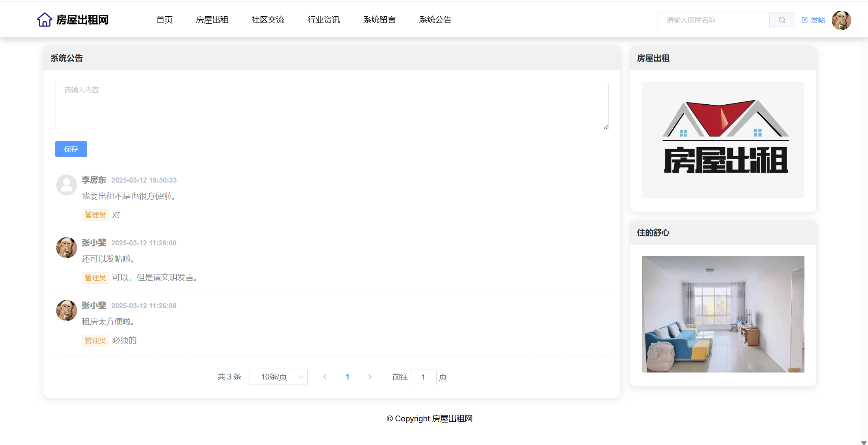Click the 发帖 link
This screenshot has width=868, height=445.
(x=818, y=20)
